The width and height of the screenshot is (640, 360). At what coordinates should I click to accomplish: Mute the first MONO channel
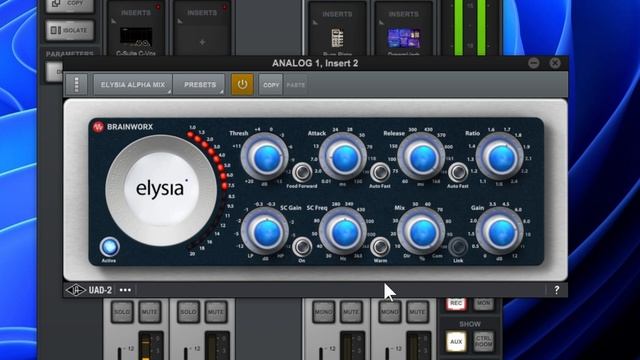(351, 312)
